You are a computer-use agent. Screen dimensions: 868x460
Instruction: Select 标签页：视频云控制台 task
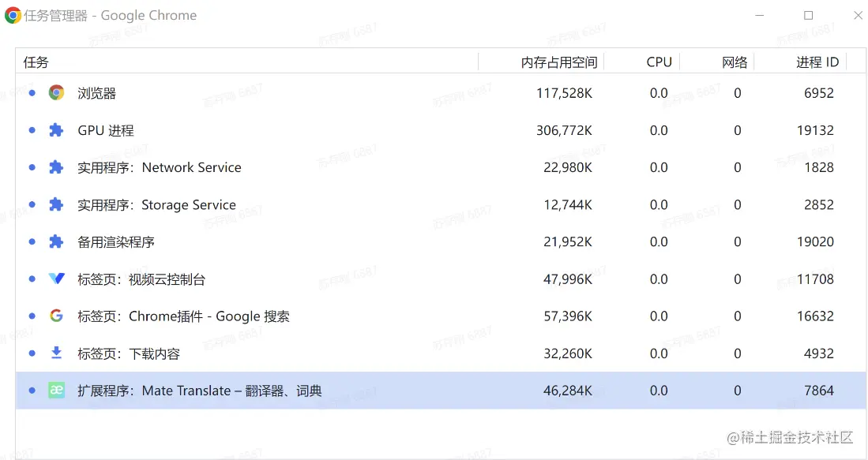click(441, 279)
